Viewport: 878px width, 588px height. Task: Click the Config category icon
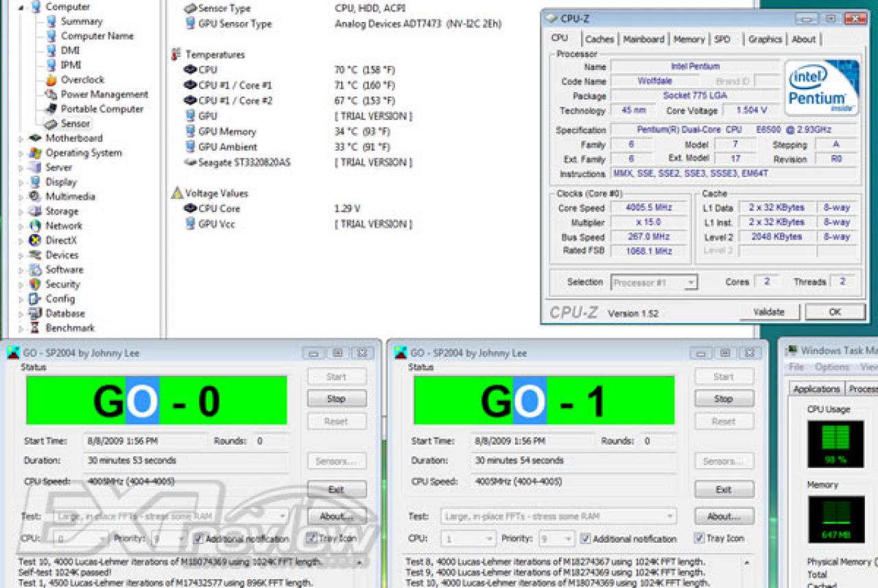[35, 298]
